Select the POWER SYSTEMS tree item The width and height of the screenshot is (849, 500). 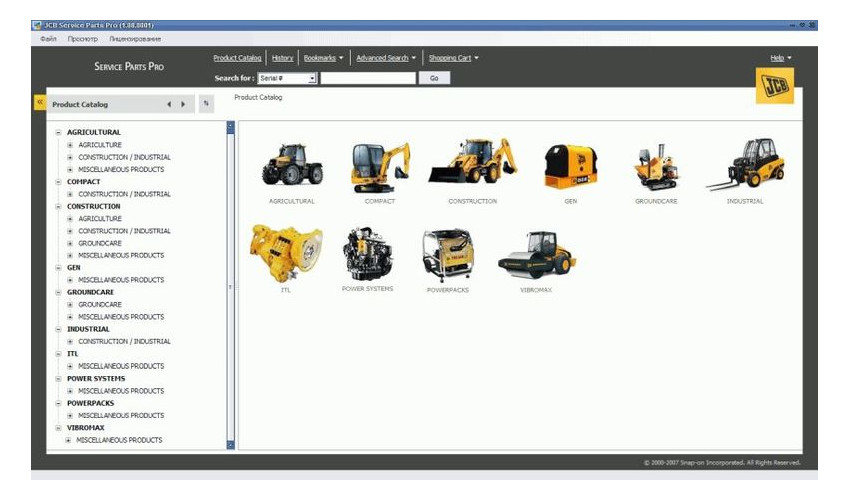(96, 379)
